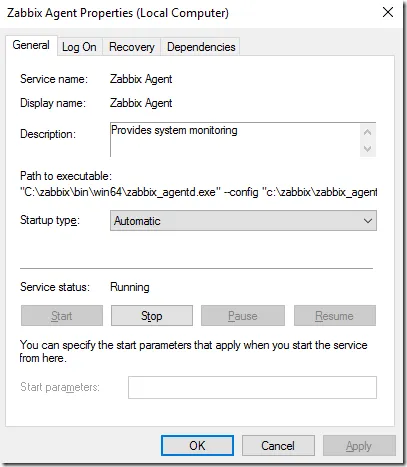Click the path to executable text
407x467 pixels.
[x=199, y=192]
